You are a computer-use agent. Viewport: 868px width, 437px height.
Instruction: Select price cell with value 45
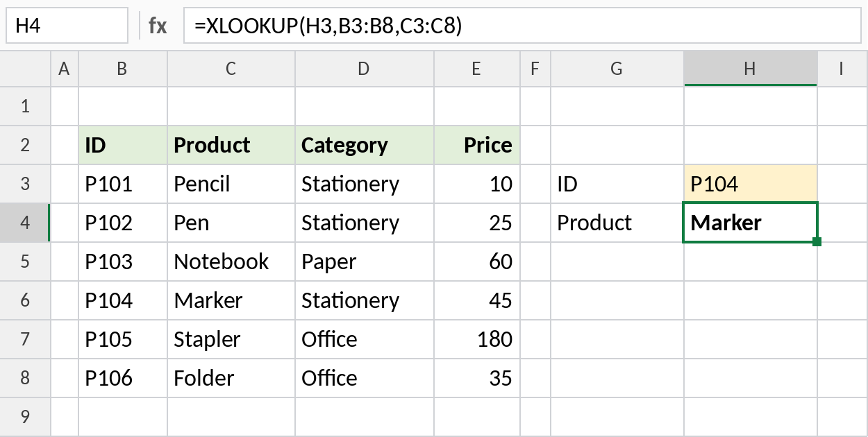coord(477,300)
